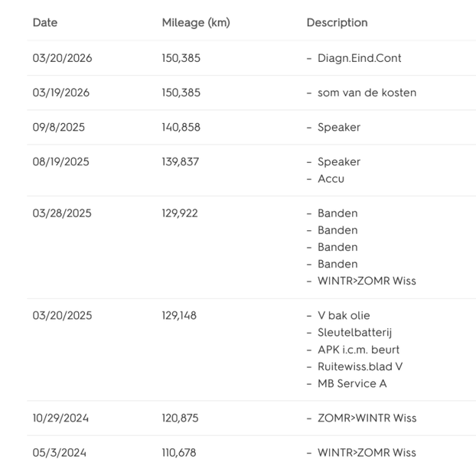
Task: Click the Mileage (km) column header
Action: (x=196, y=23)
